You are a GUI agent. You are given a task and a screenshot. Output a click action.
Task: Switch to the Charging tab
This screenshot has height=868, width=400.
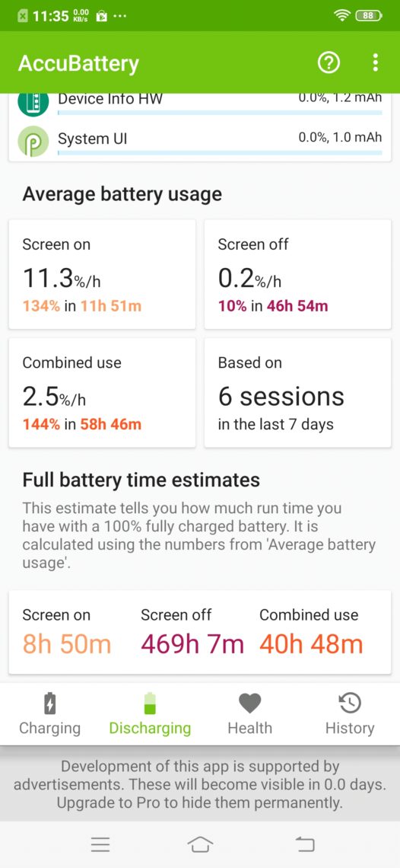click(x=49, y=713)
